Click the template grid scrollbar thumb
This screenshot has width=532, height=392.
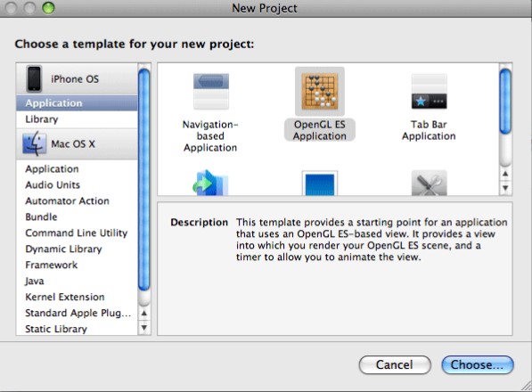[505, 101]
